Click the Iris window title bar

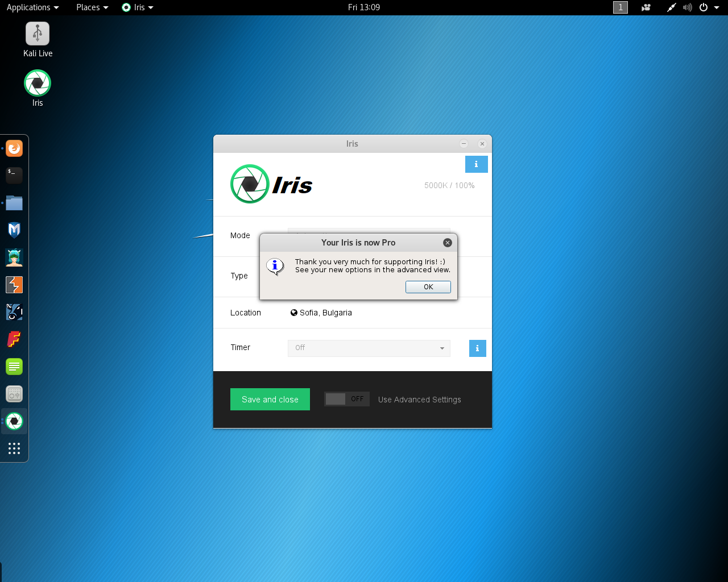tap(353, 144)
